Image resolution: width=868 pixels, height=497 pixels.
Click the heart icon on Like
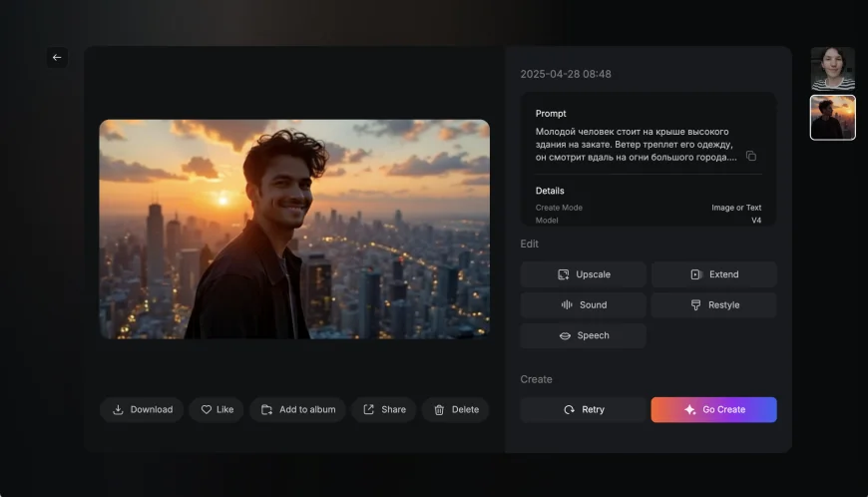point(207,409)
